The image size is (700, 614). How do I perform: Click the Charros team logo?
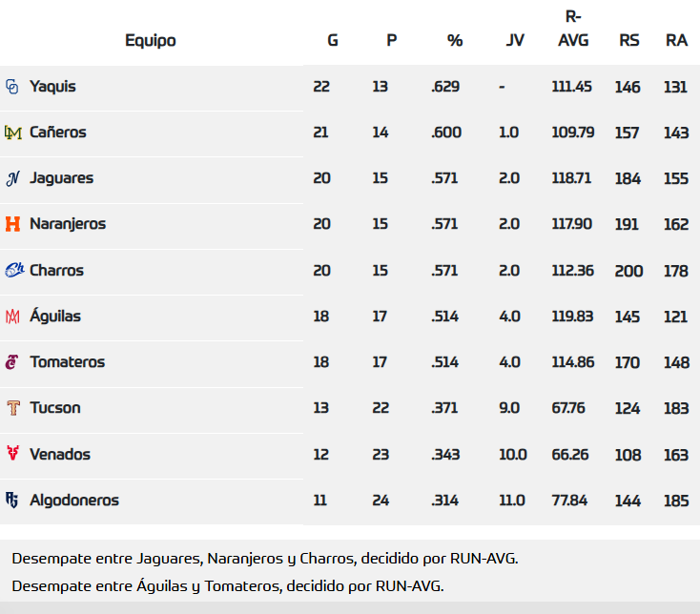(13, 271)
